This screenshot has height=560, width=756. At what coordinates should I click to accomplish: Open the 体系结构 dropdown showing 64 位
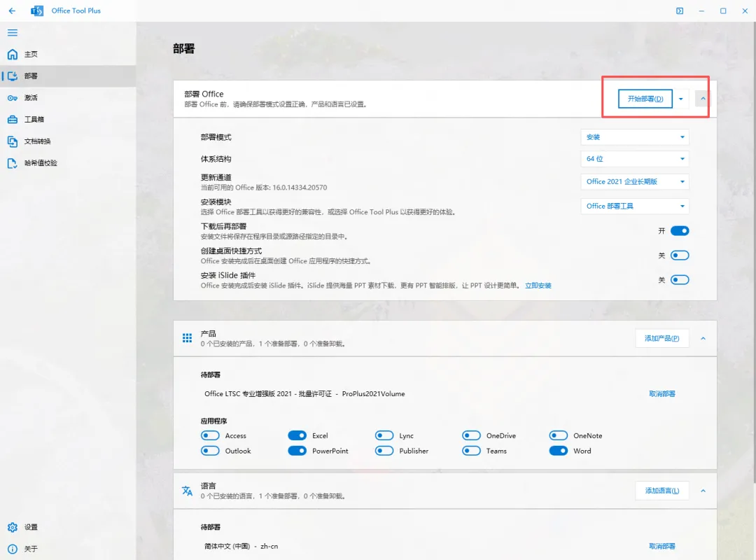[635, 159]
